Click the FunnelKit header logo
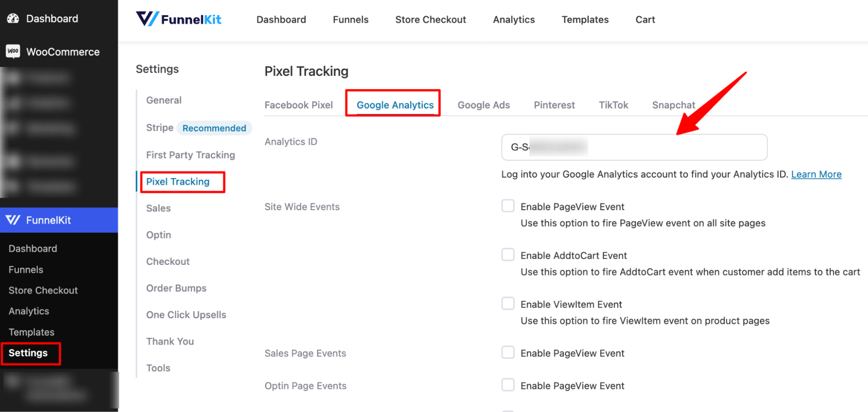This screenshot has width=868, height=412. point(178,19)
